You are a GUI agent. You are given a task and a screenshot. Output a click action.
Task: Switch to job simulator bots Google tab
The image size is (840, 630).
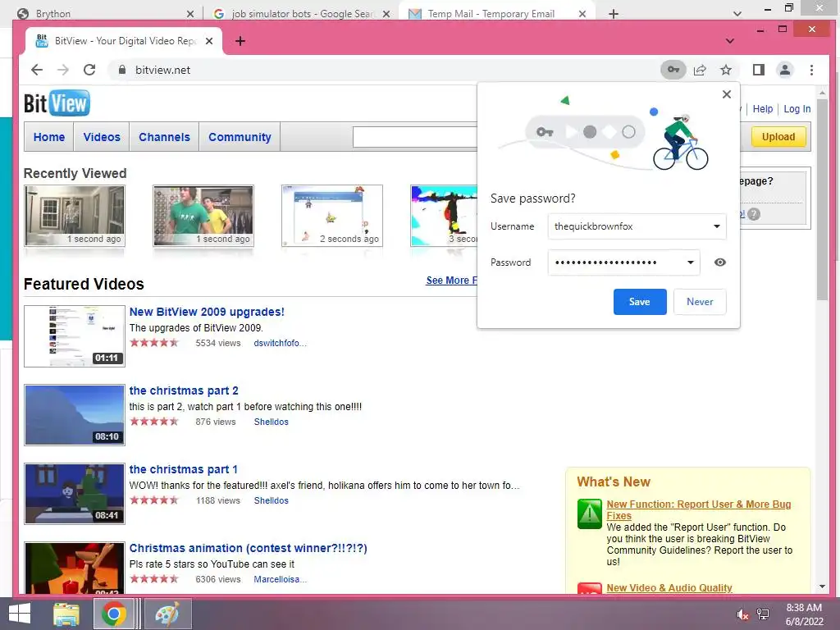(x=302, y=13)
